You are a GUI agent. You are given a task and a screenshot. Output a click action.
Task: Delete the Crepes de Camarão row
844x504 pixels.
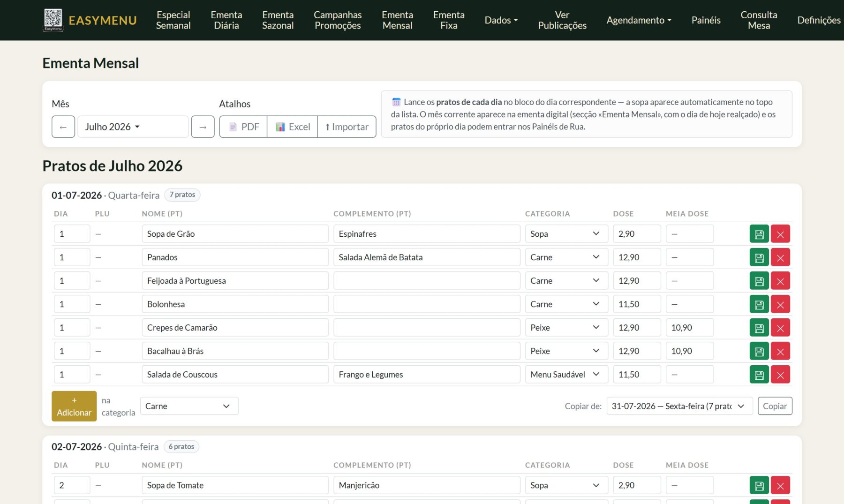(780, 328)
